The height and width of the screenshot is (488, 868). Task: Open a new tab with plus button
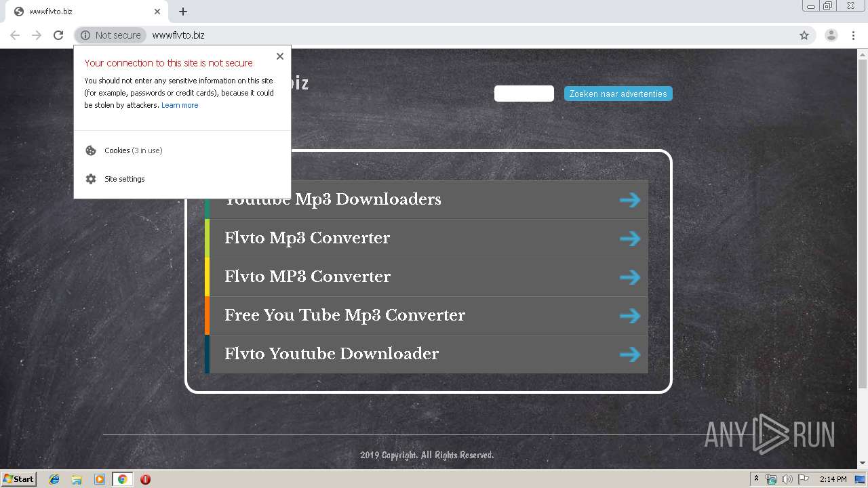pos(183,12)
